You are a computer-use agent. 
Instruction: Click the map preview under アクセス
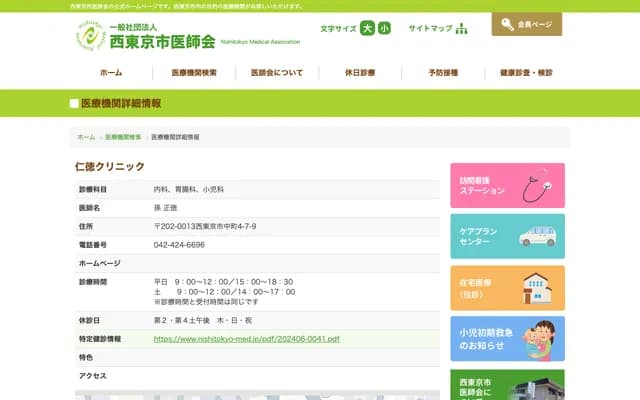click(256, 395)
